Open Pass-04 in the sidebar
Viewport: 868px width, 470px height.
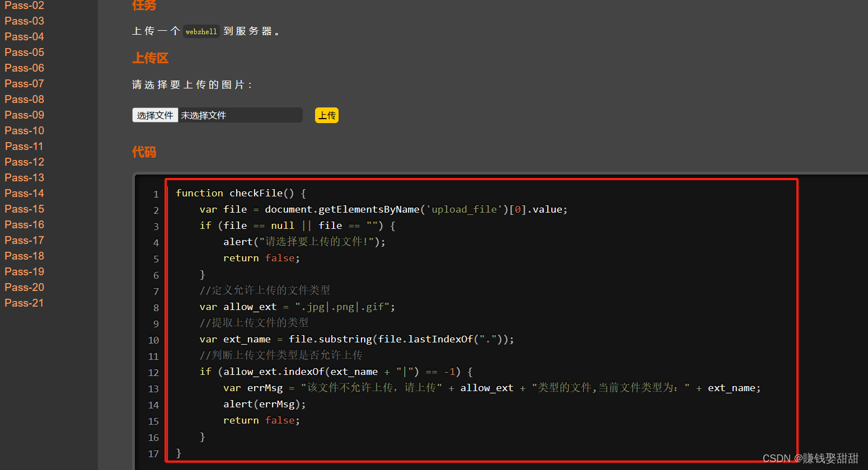tap(25, 36)
